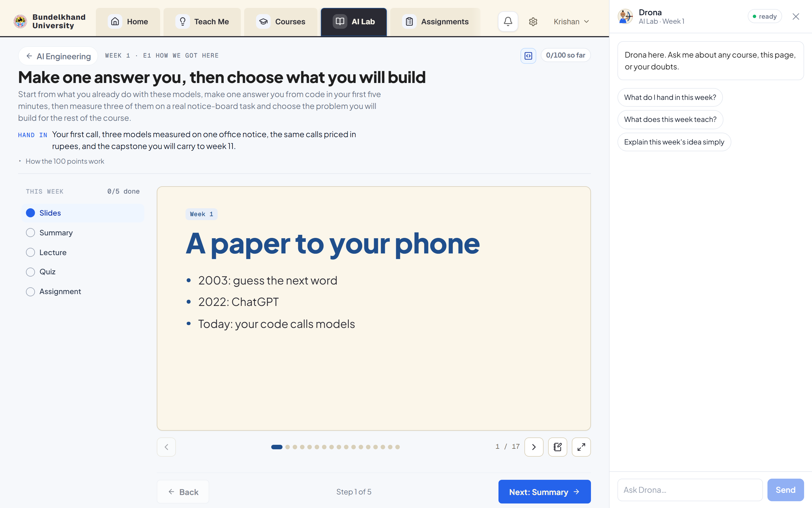This screenshot has width=812, height=508.
Task: Click the Step 1 of 5 label
Action: [354, 492]
